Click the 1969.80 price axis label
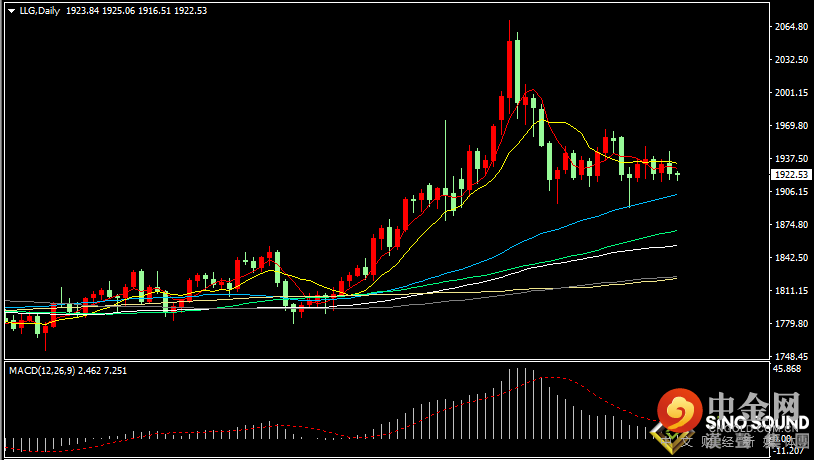Viewport: 814px width, 460px height. click(x=792, y=126)
